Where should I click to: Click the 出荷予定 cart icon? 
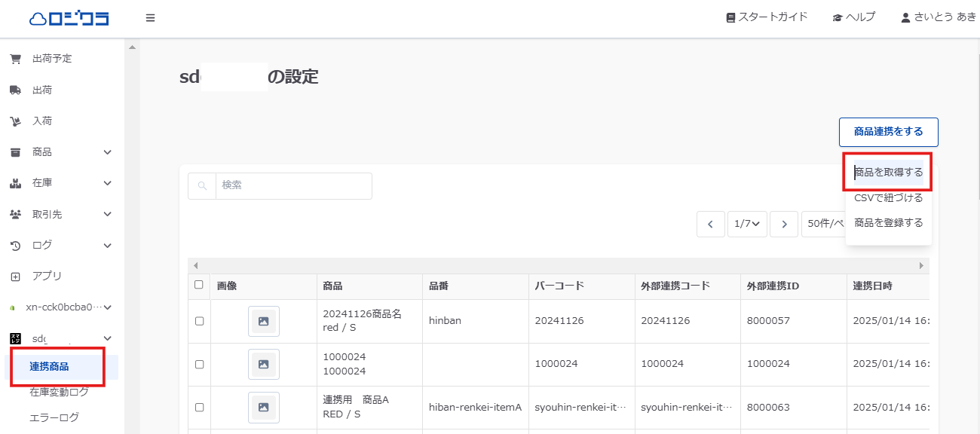15,59
